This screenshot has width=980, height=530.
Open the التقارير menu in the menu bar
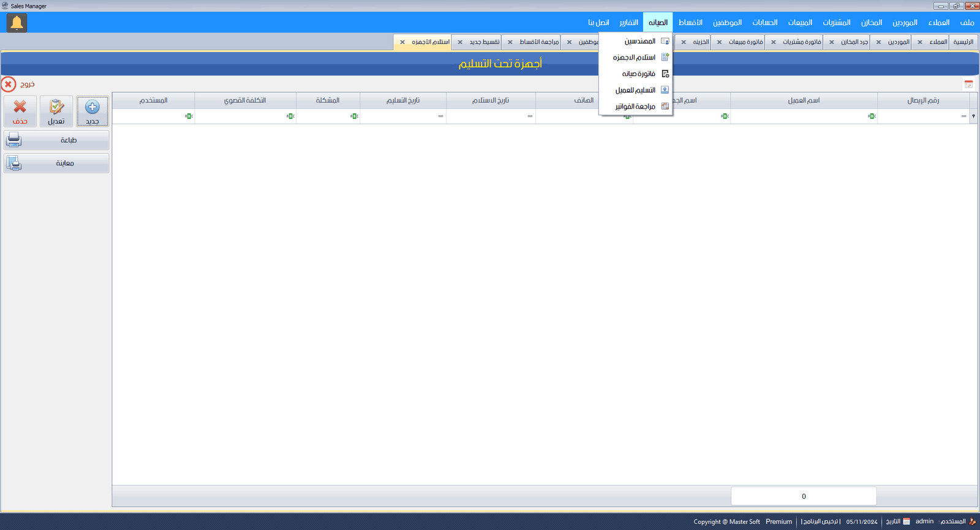[628, 23]
